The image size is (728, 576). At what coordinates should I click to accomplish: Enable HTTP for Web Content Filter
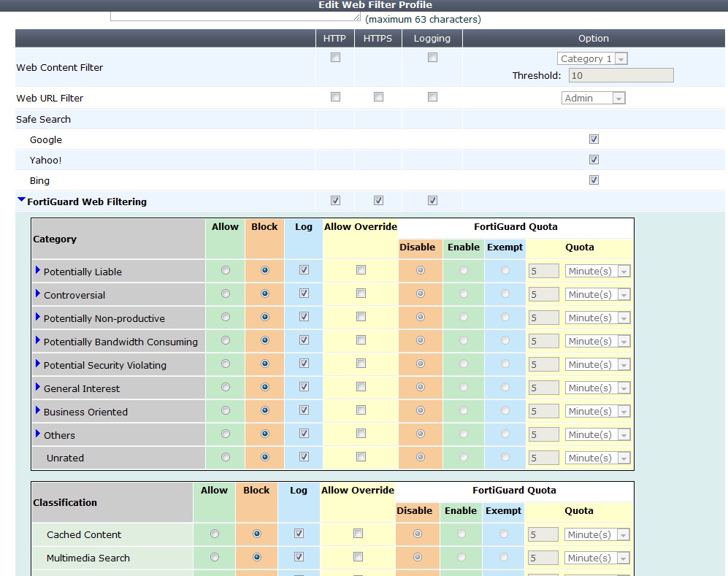pyautogui.click(x=335, y=58)
